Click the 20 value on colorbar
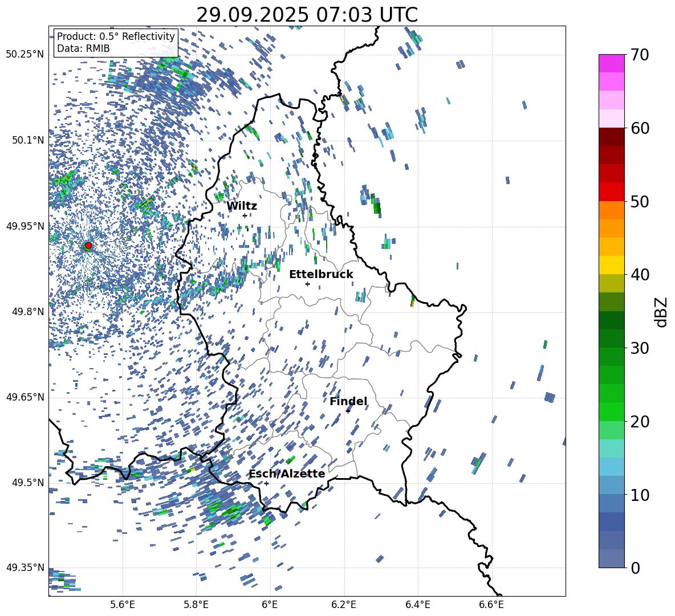The height and width of the screenshot is (616, 675). click(x=639, y=421)
